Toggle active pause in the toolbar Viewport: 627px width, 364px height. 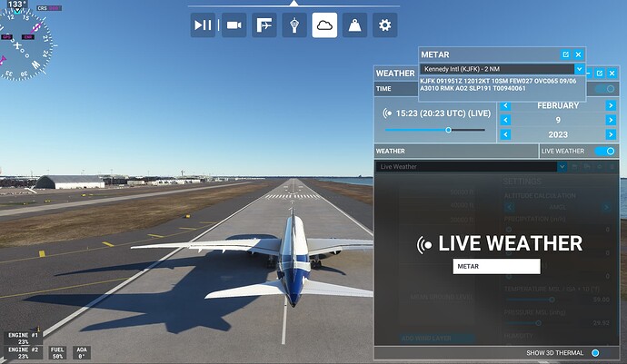coord(203,25)
